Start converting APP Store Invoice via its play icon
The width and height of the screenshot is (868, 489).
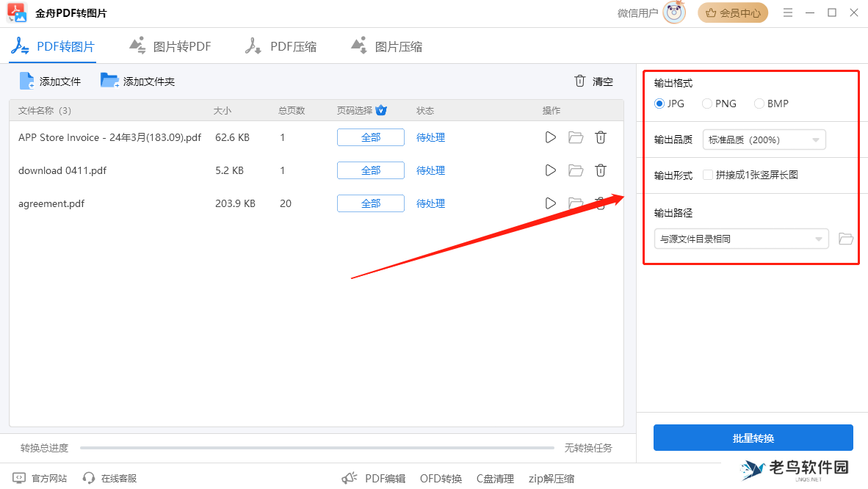[550, 137]
